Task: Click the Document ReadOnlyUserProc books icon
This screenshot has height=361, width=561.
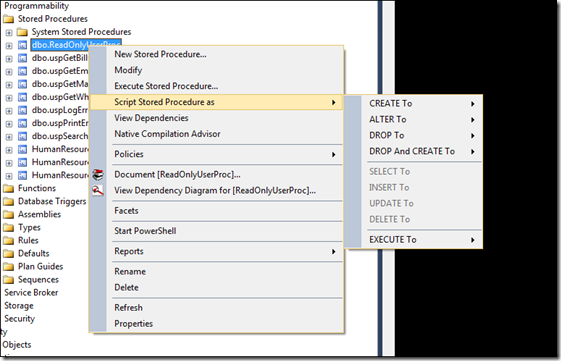Action: pos(98,175)
